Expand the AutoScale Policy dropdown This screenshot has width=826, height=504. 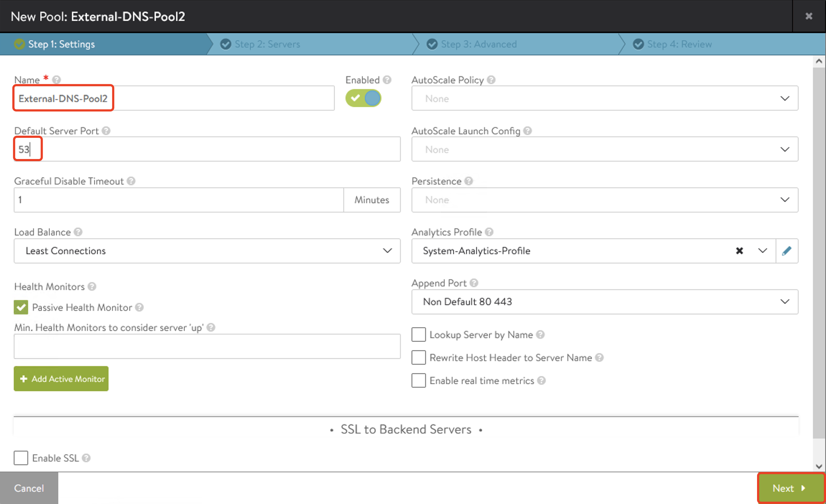pos(604,98)
